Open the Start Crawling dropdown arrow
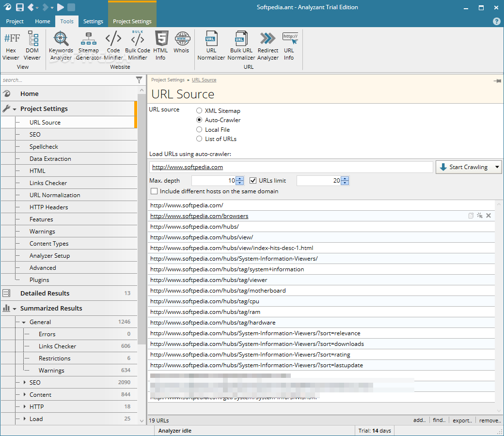 click(x=497, y=167)
